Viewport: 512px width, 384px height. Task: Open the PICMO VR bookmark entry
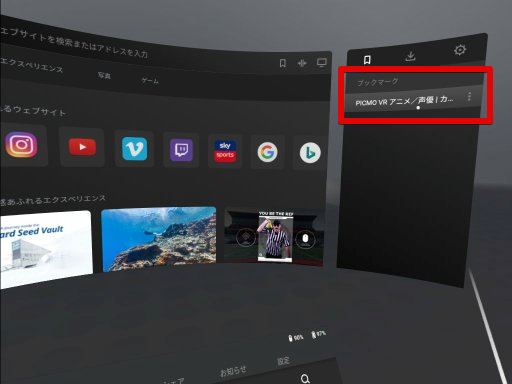(404, 101)
